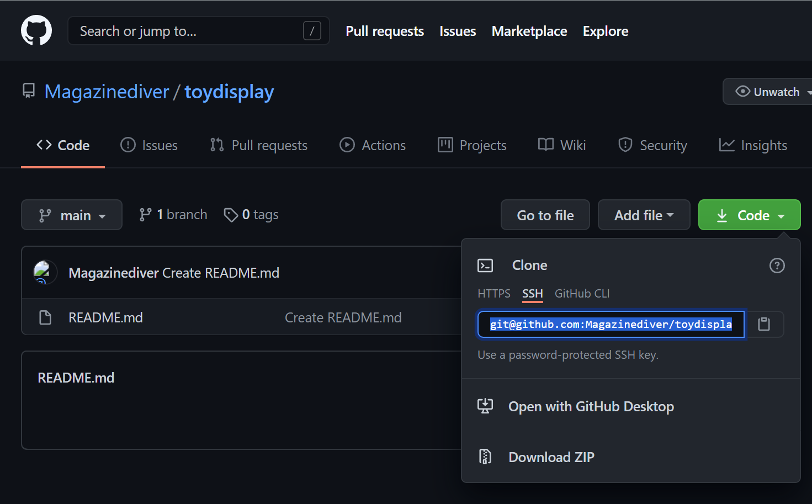
Task: Switch to the HTTPS clone tab
Action: point(494,294)
